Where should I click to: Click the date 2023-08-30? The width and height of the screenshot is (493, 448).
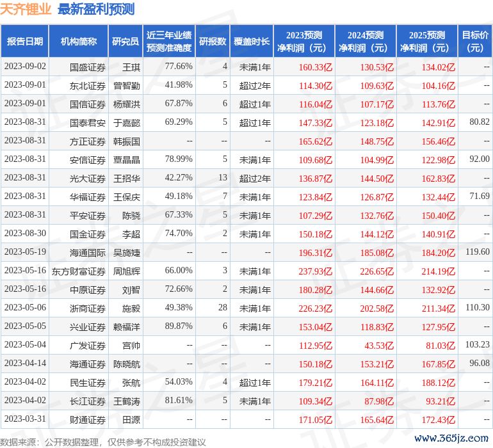tap(25, 233)
